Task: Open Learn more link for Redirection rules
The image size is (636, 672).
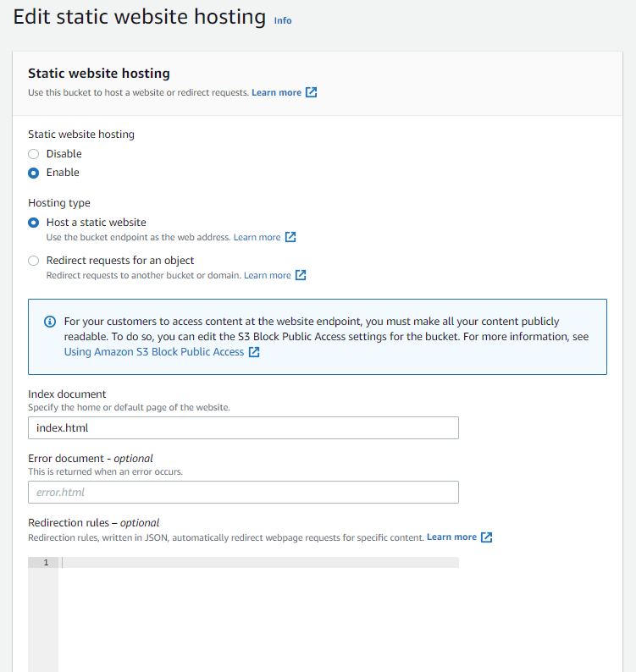Action: 451,537
